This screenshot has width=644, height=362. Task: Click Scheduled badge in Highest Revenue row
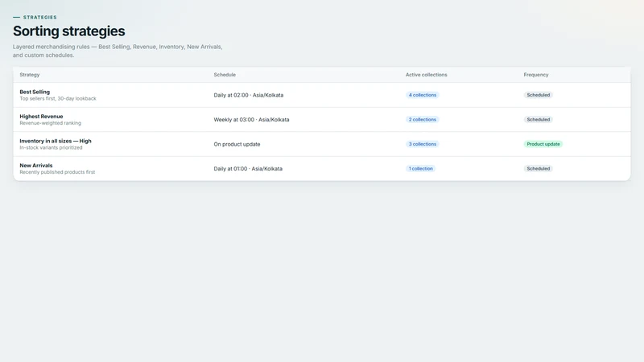538,119
